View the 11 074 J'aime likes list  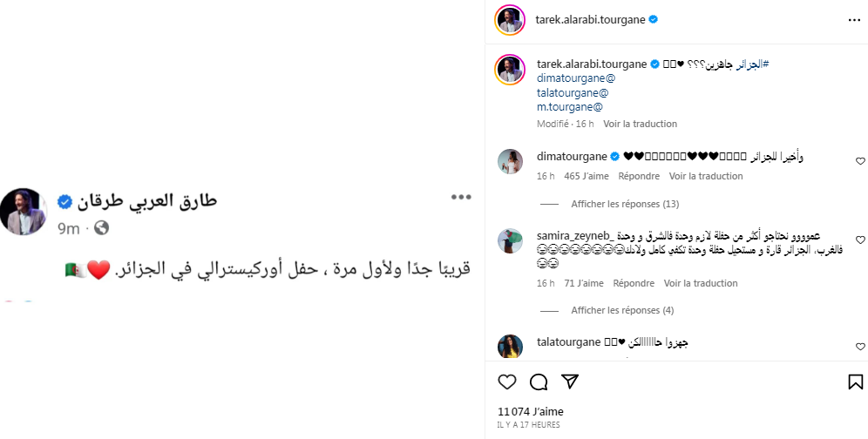[x=529, y=410]
